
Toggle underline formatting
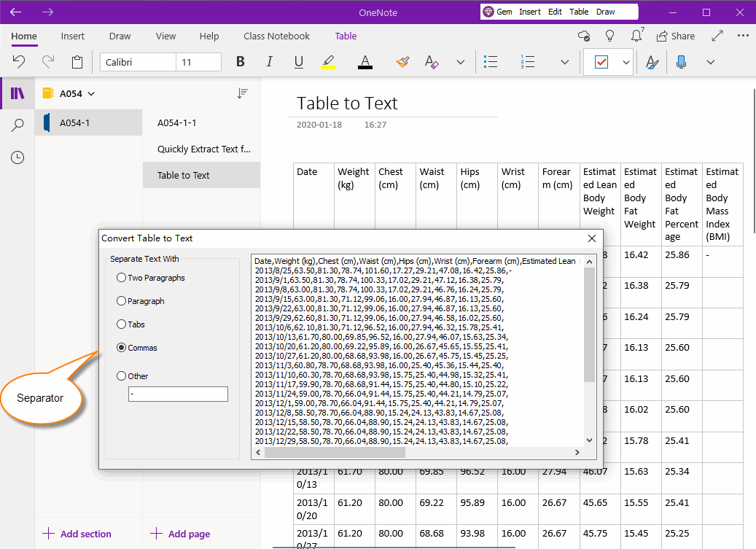point(299,62)
